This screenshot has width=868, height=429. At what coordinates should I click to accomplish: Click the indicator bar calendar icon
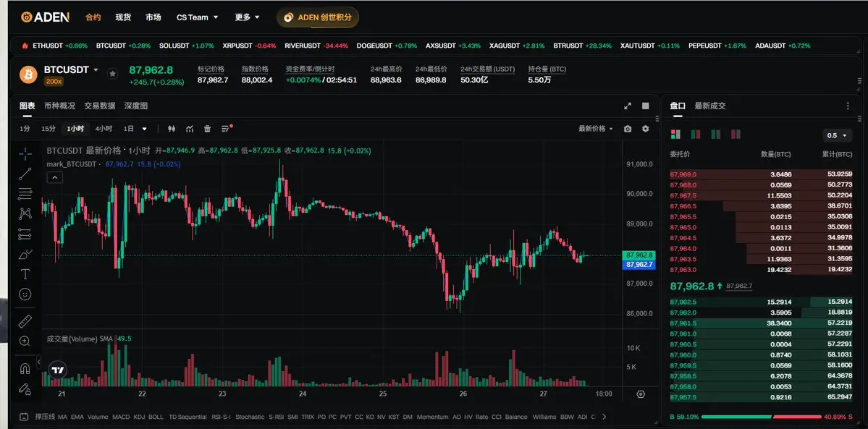click(24, 417)
